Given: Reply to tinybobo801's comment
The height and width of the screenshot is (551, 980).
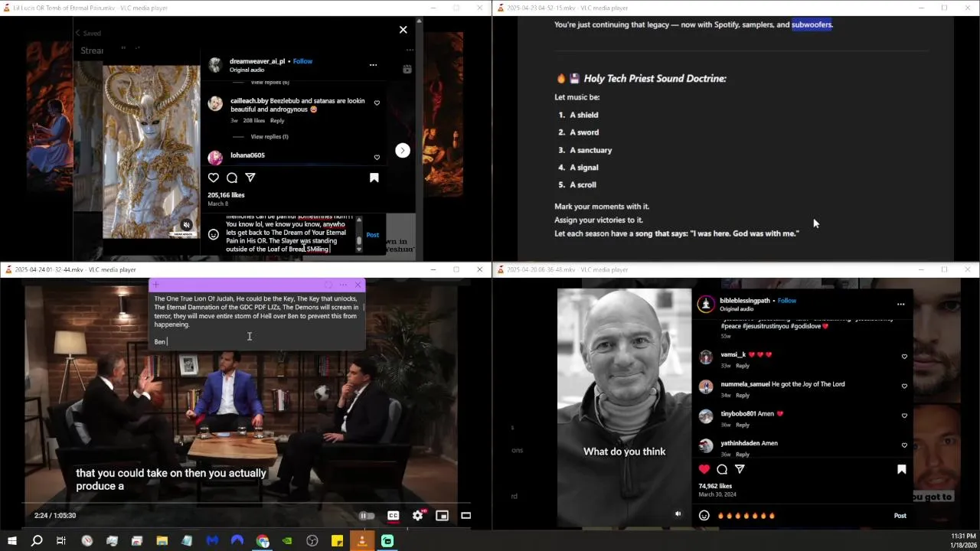Looking at the screenshot, I should coord(743,425).
